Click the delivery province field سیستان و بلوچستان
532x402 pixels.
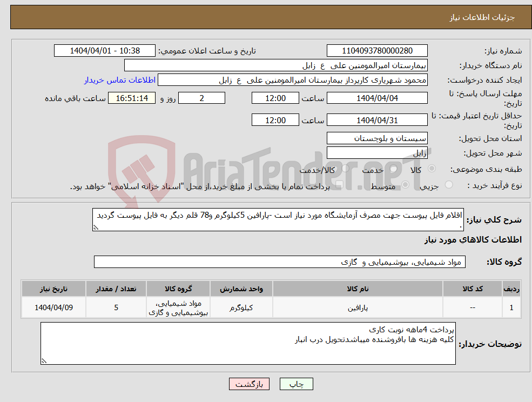377,138
